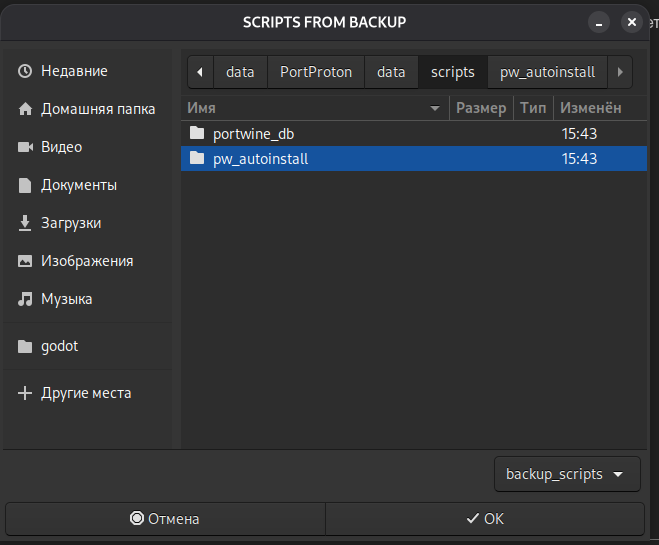Open Documents via its sidebar icon

[x=25, y=186]
